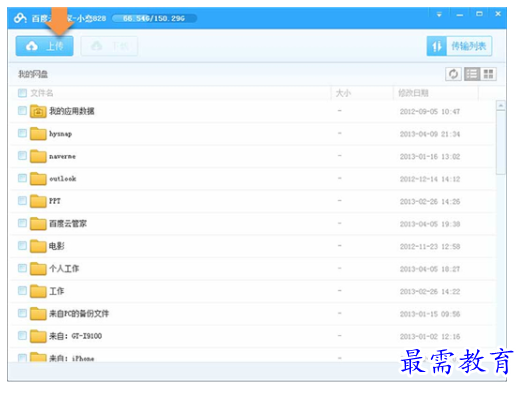Viewport: 522px width, 393px height.
Task: Check the box for 百度云管家 folder
Action: (22, 223)
